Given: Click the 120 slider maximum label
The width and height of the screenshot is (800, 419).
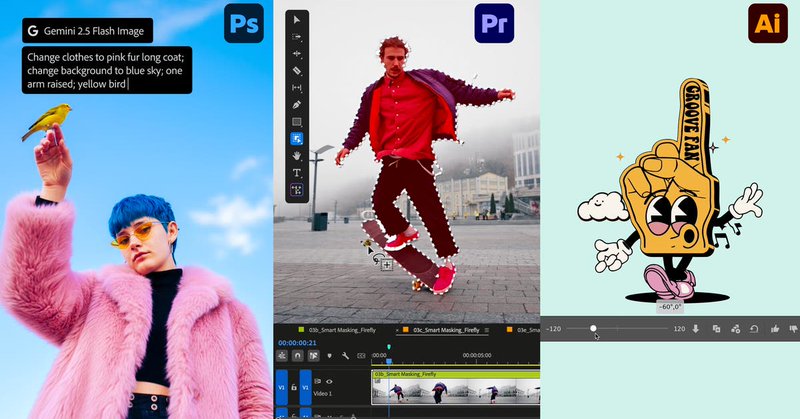Looking at the screenshot, I should pos(679,329).
